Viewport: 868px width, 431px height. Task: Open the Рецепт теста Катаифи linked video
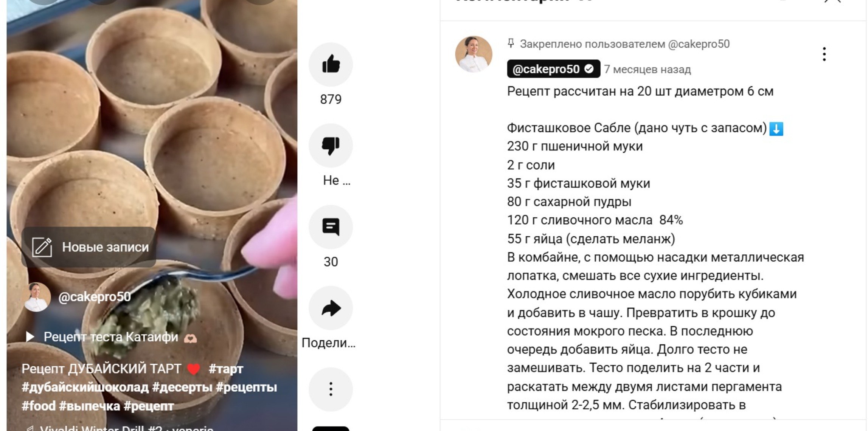(111, 336)
